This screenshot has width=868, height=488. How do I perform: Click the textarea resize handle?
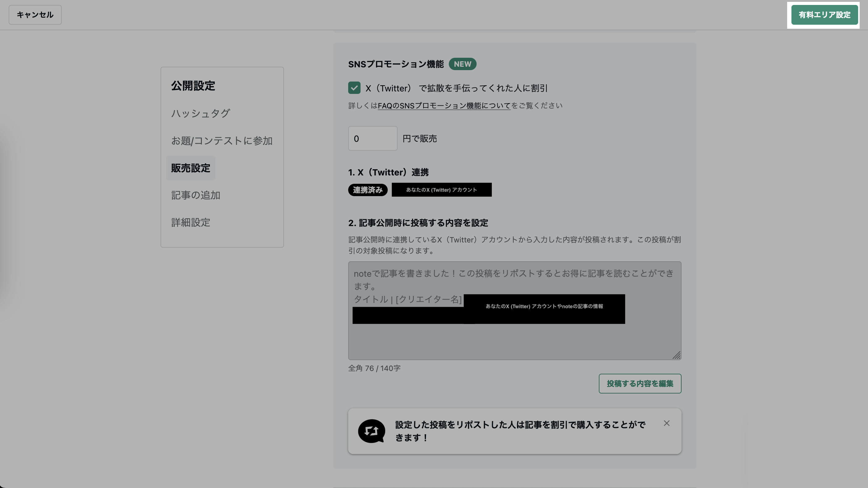676,355
